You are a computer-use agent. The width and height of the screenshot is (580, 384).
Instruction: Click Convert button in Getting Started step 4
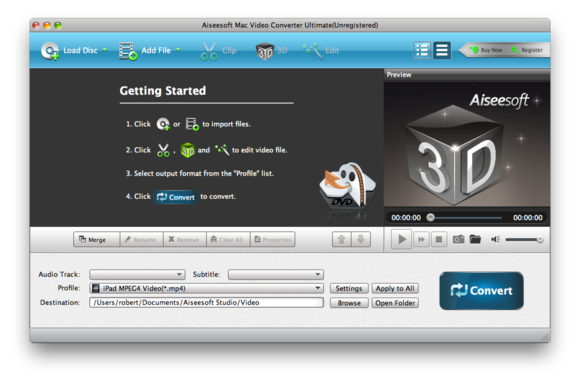coord(176,197)
